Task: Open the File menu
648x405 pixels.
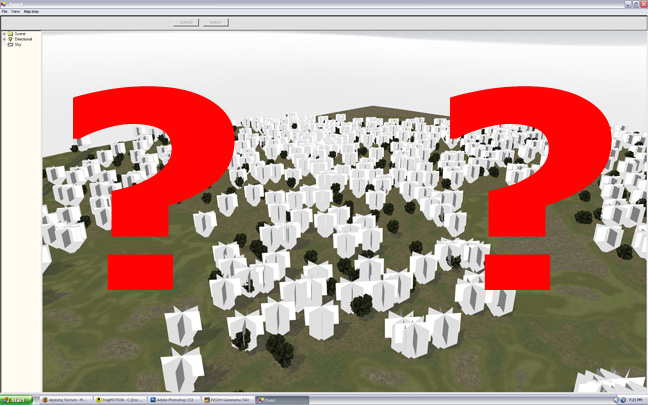Action: tap(4, 12)
